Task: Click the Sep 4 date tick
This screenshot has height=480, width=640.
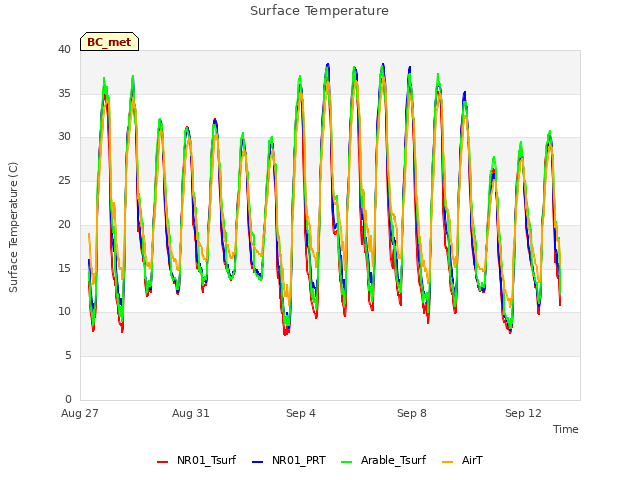Action: [x=301, y=413]
